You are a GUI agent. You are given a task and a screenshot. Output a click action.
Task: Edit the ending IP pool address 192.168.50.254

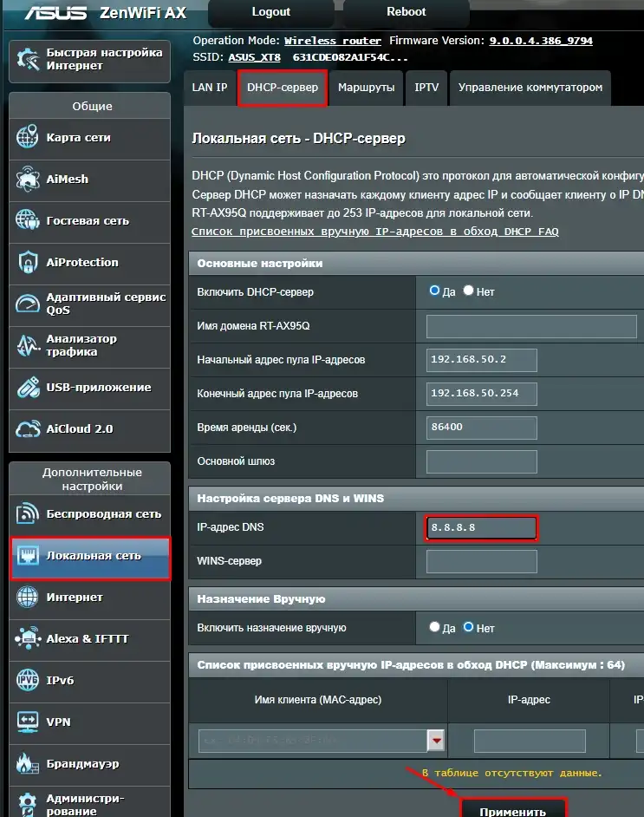(482, 394)
